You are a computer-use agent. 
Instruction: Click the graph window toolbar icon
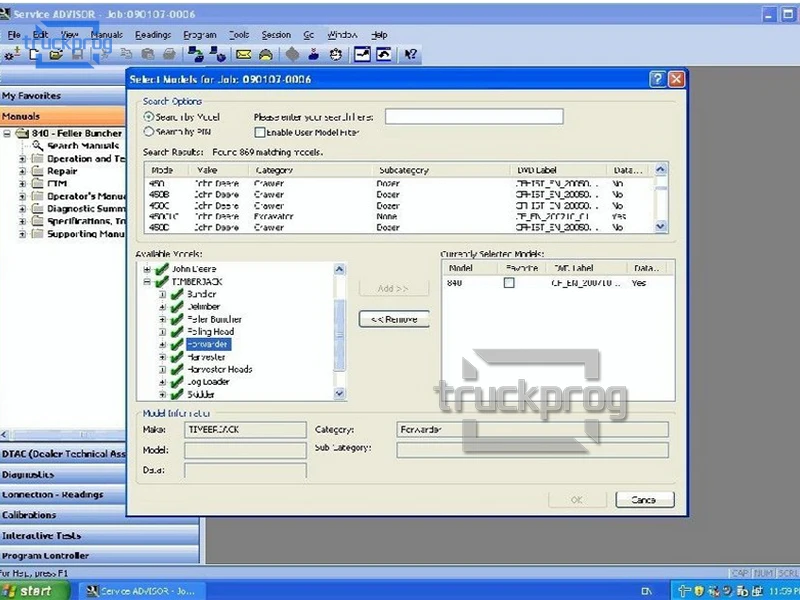[x=362, y=54]
